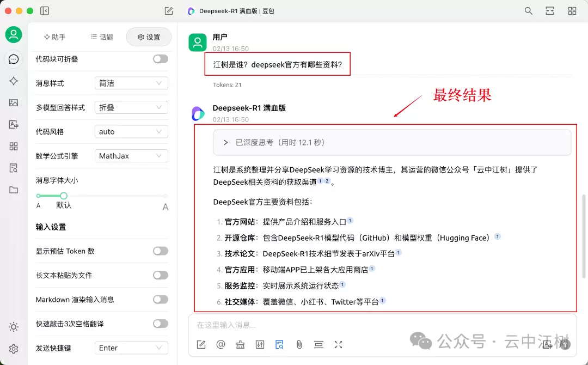Open the files folder in the sidebar

14,190
